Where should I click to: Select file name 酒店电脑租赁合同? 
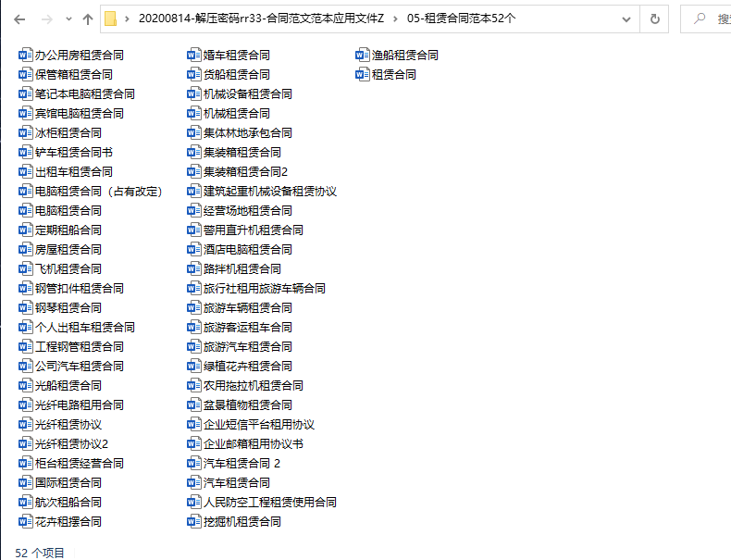[248, 250]
